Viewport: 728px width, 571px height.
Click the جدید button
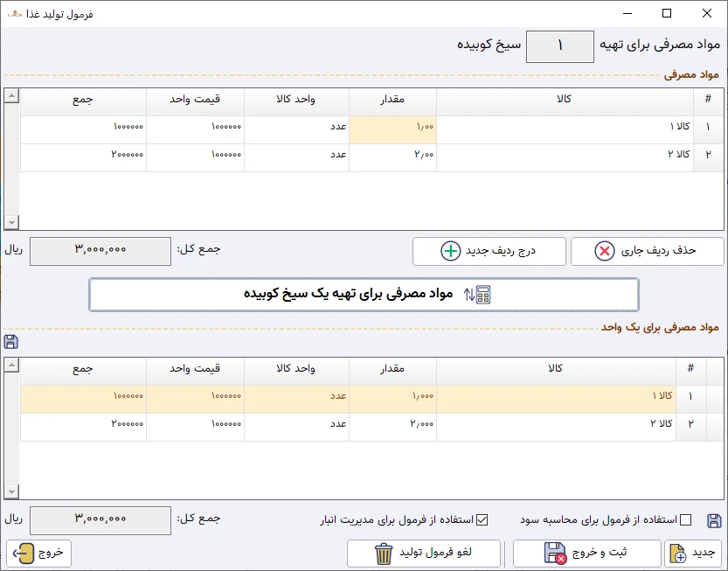[x=694, y=553]
